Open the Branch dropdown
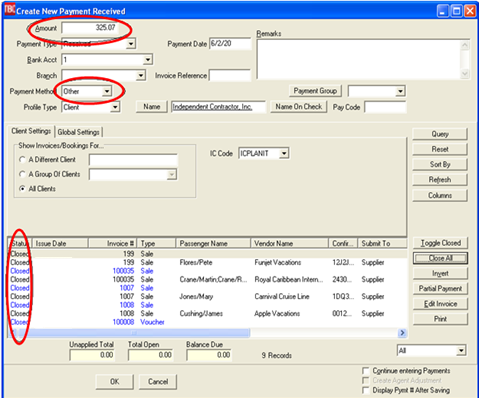This screenshot has width=479, height=398. click(x=141, y=76)
